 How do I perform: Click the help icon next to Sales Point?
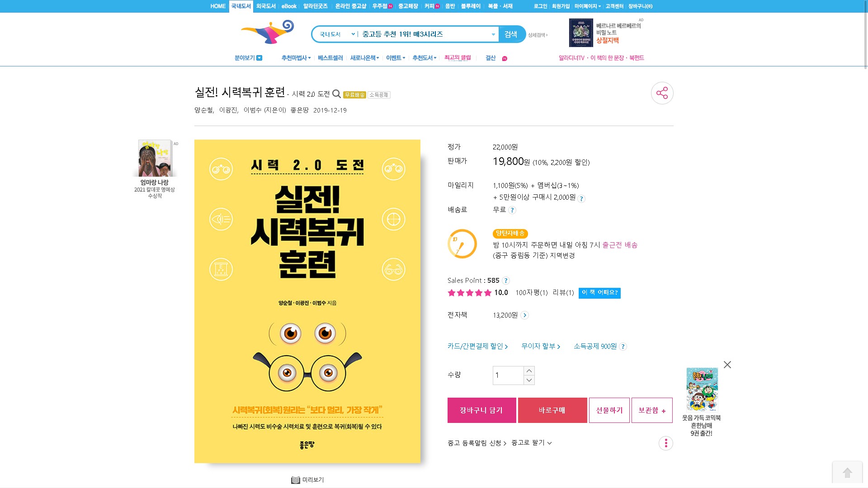(506, 281)
